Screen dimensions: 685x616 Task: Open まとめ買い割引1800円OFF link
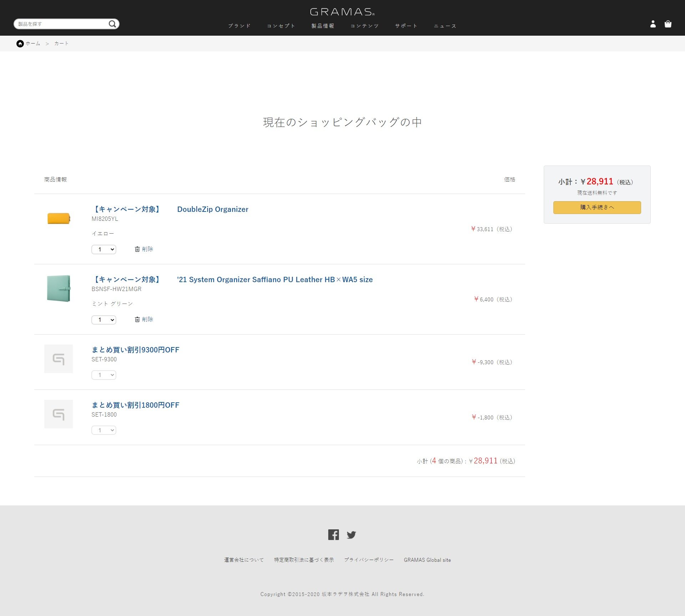[136, 405]
